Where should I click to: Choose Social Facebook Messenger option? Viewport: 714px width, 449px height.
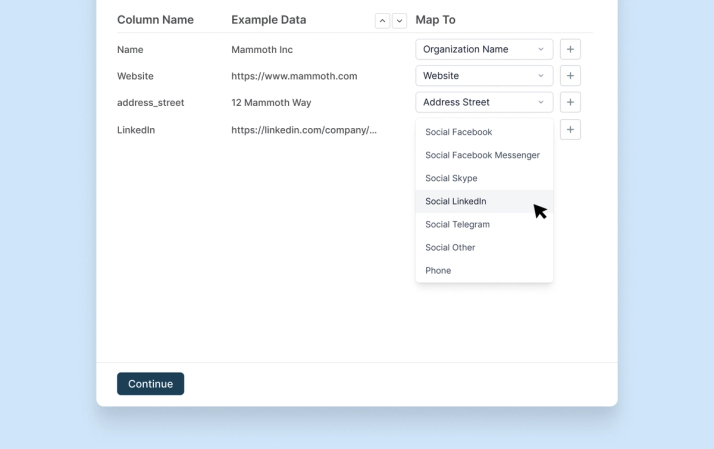484,155
